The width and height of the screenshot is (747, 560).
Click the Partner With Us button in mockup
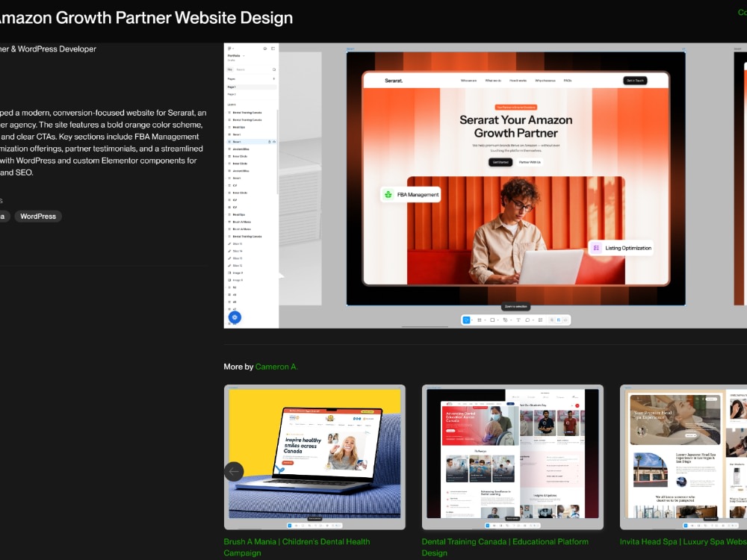tap(530, 162)
